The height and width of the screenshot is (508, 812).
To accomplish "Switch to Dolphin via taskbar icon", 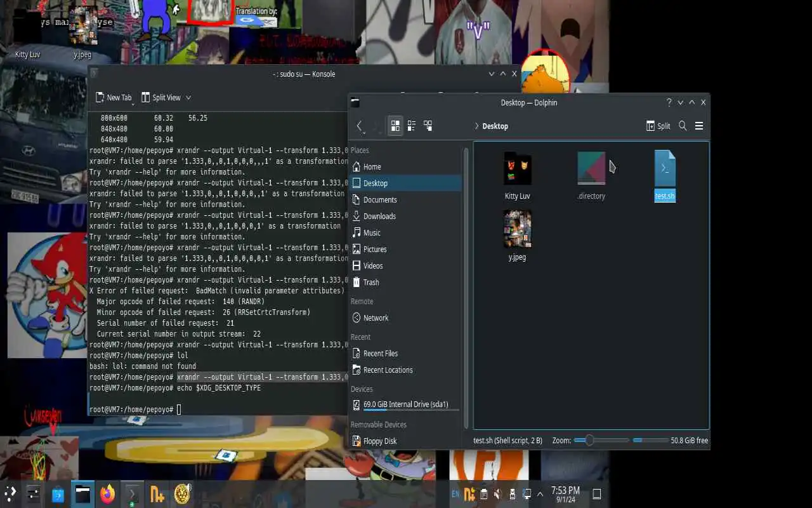I will coord(82,493).
